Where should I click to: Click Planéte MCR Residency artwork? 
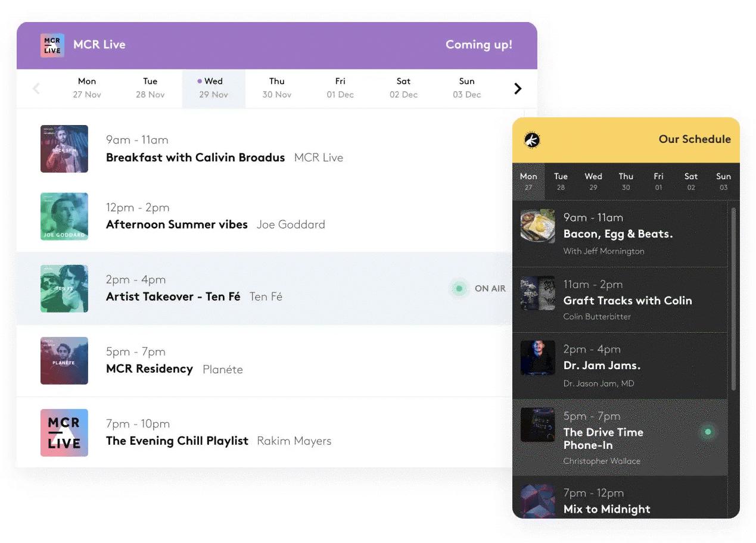(64, 361)
